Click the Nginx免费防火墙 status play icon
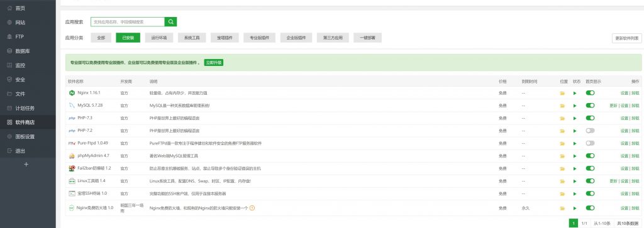Screen dimensions: 644x228 [575, 209]
